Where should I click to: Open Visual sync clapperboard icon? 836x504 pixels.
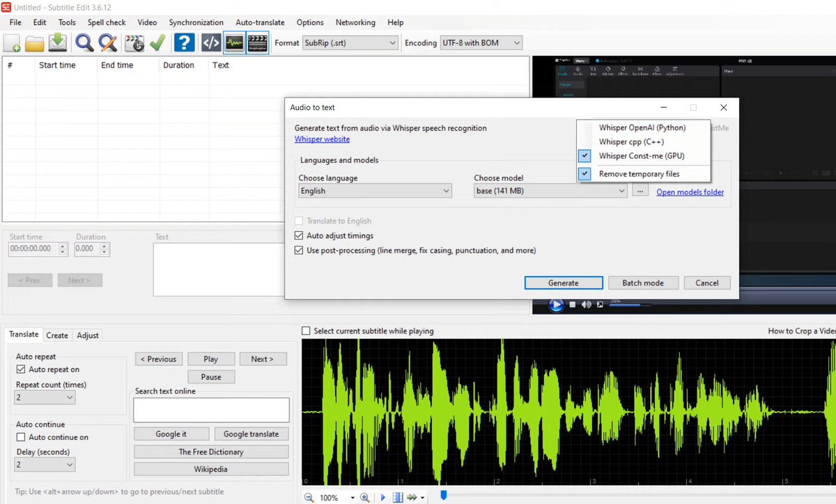tap(134, 43)
